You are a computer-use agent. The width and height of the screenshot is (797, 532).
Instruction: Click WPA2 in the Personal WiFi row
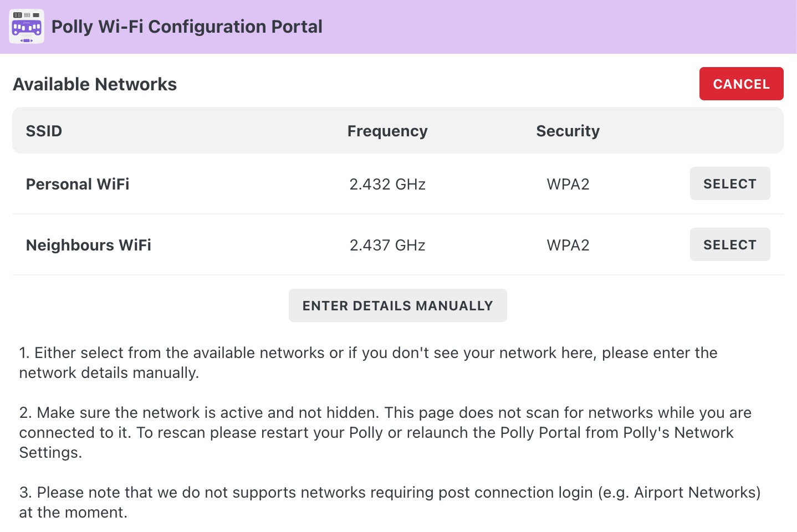pyautogui.click(x=568, y=184)
